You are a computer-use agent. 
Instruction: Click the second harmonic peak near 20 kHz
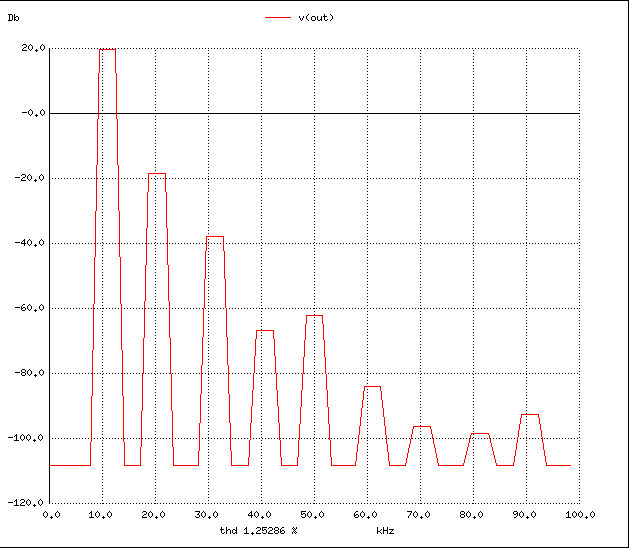click(157, 174)
